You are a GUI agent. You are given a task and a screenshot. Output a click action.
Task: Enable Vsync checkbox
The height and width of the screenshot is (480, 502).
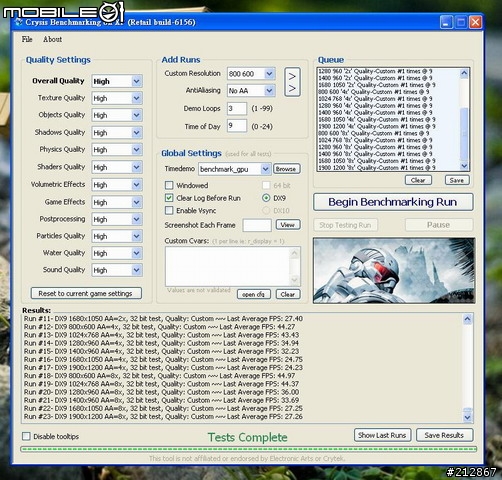pyautogui.click(x=169, y=211)
